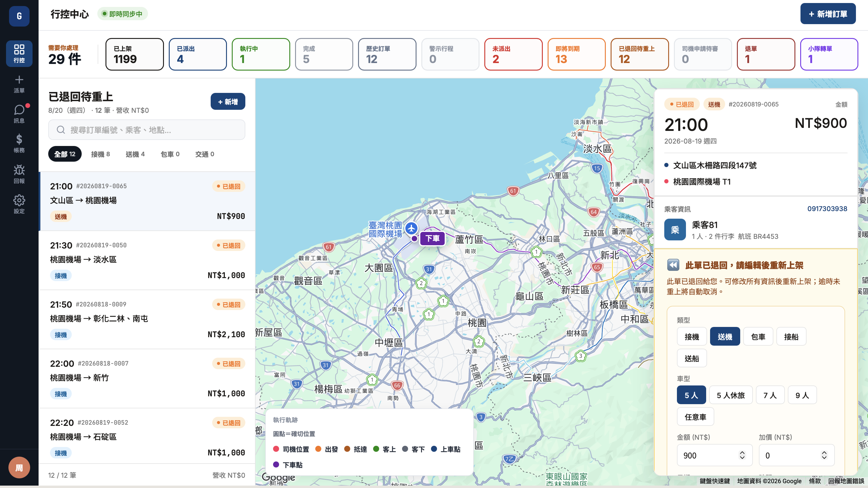
Task: Open order #20260819-0050 桃園機場 → 淡水區
Action: pyautogui.click(x=147, y=260)
